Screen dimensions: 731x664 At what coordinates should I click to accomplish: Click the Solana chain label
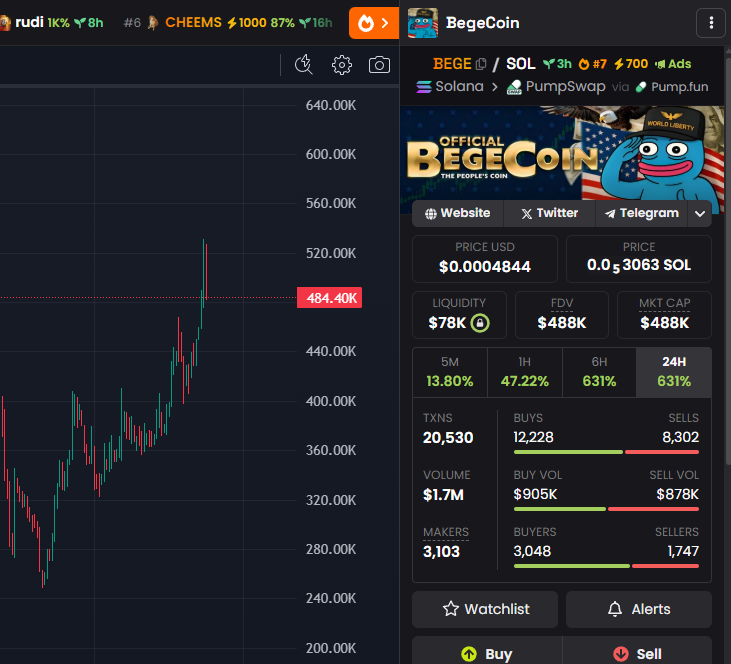click(x=449, y=87)
